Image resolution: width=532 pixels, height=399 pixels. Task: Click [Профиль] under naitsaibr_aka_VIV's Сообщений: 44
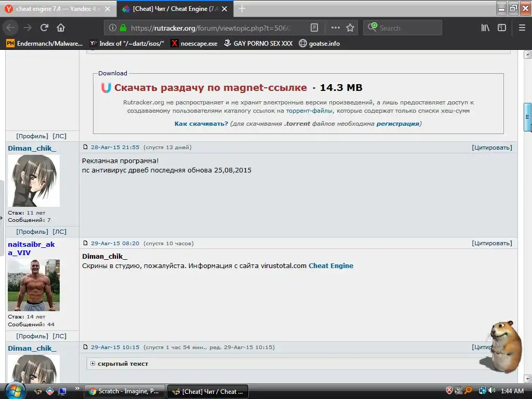[x=32, y=336]
